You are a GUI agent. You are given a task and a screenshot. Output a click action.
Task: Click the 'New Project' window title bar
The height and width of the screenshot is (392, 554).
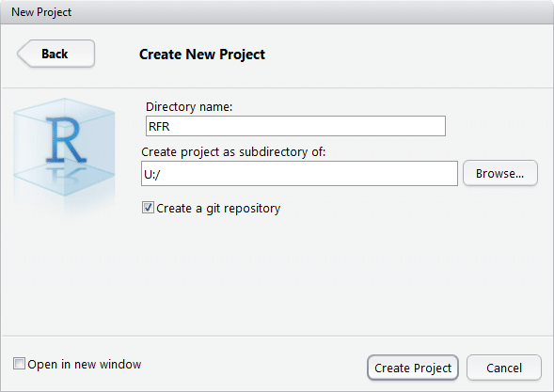tap(277, 12)
